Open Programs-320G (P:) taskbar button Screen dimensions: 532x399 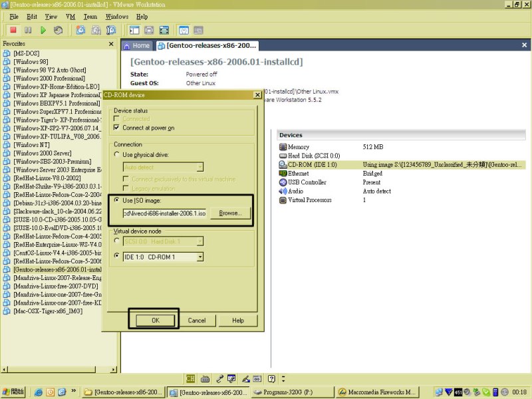tap(293, 392)
